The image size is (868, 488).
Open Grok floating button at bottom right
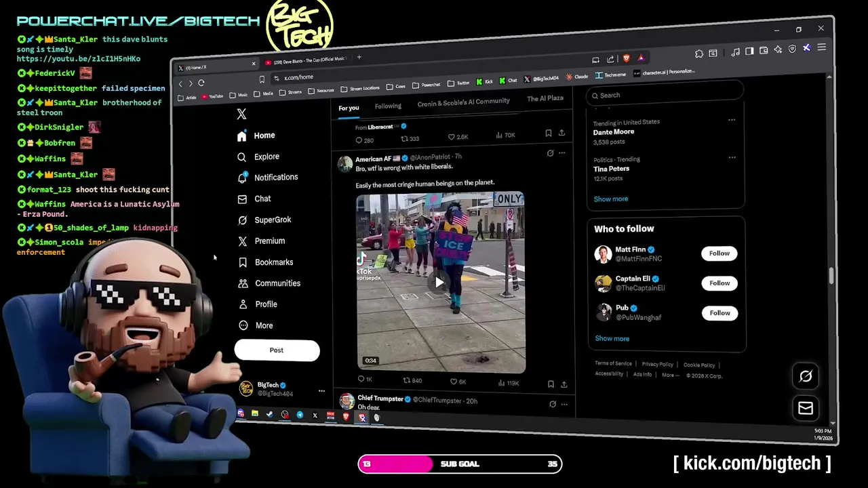pos(806,376)
